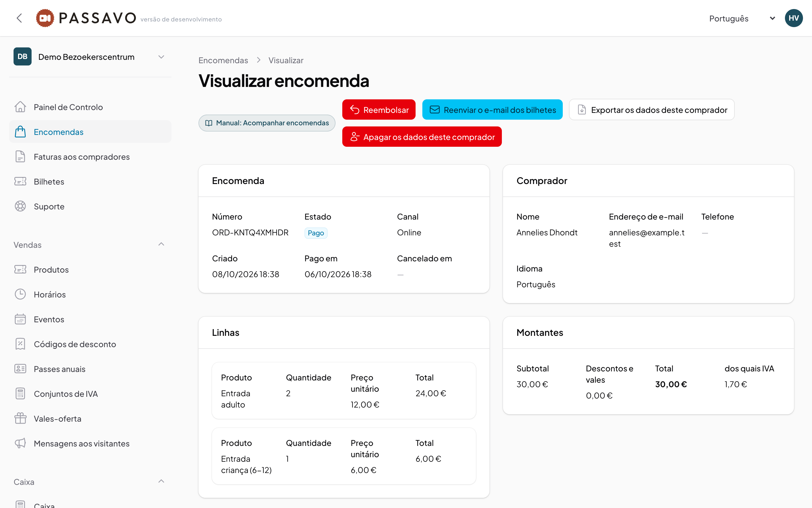Click the Suporte lifebuoy icon
The height and width of the screenshot is (508, 812).
click(20, 206)
